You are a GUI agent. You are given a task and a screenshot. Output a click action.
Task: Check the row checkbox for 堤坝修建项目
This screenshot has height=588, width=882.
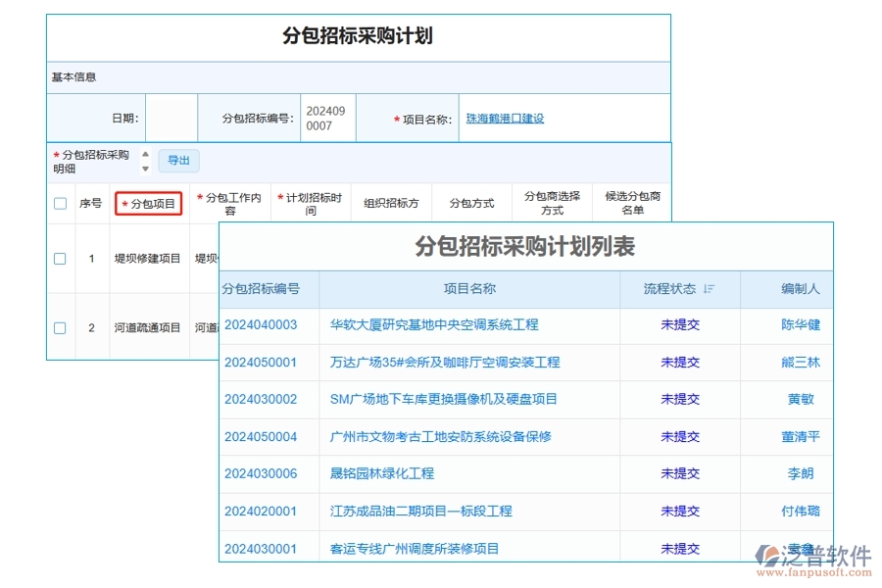click(x=59, y=255)
